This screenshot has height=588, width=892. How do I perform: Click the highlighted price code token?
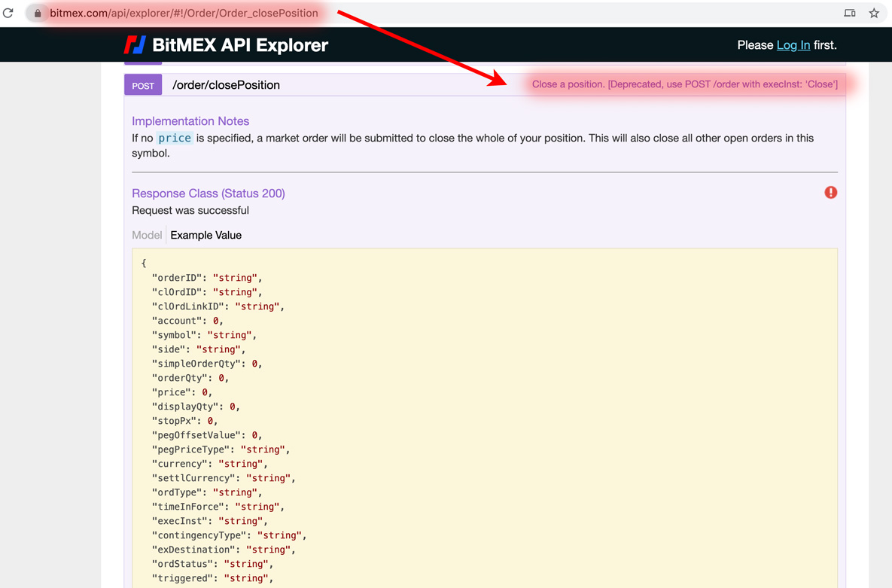[x=174, y=138]
